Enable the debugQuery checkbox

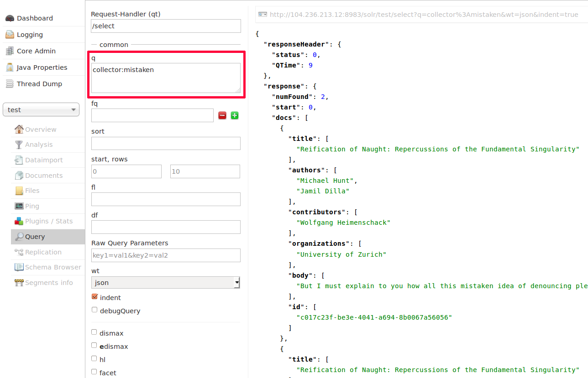pyautogui.click(x=94, y=310)
